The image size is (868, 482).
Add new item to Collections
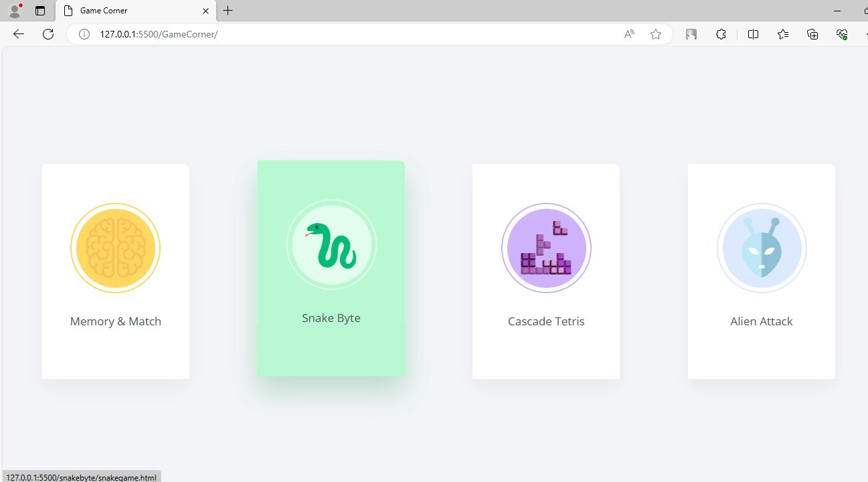[812, 33]
